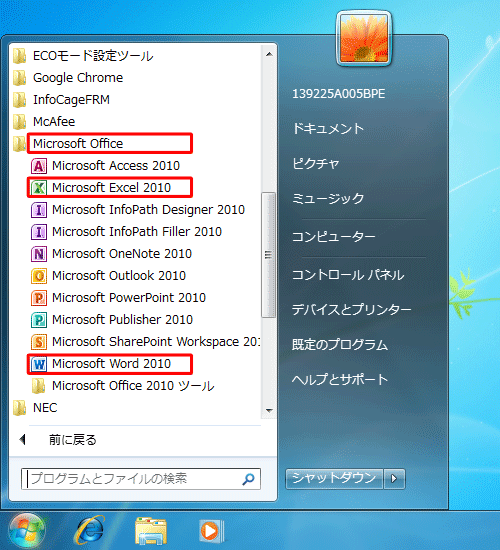Click the Google Chrome folder icon
500x550 pixels.
coord(20,78)
